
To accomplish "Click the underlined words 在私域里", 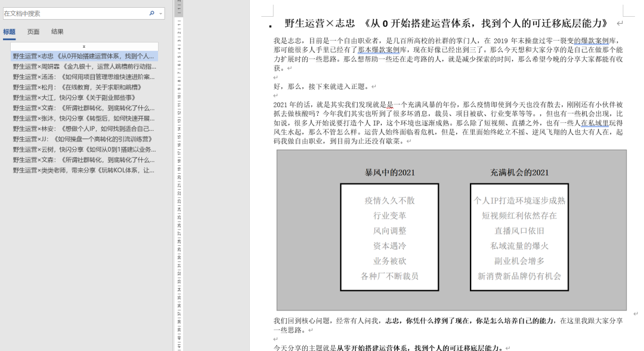I will tap(595, 123).
